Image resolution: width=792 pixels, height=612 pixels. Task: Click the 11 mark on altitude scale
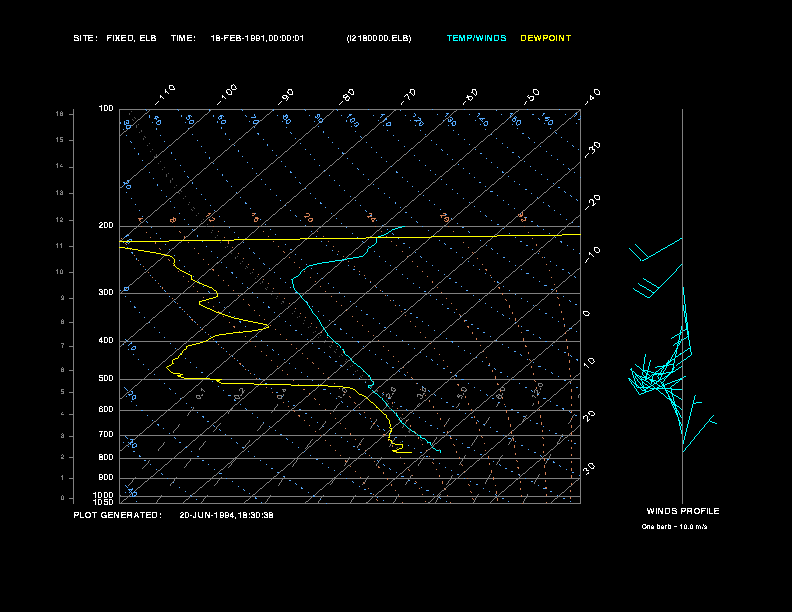tap(60, 246)
